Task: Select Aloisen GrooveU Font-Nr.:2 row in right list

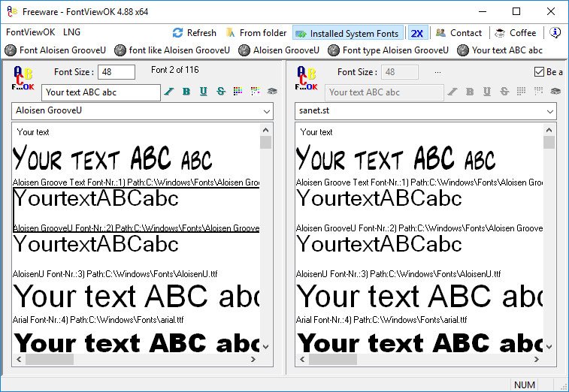Action: [419, 210]
